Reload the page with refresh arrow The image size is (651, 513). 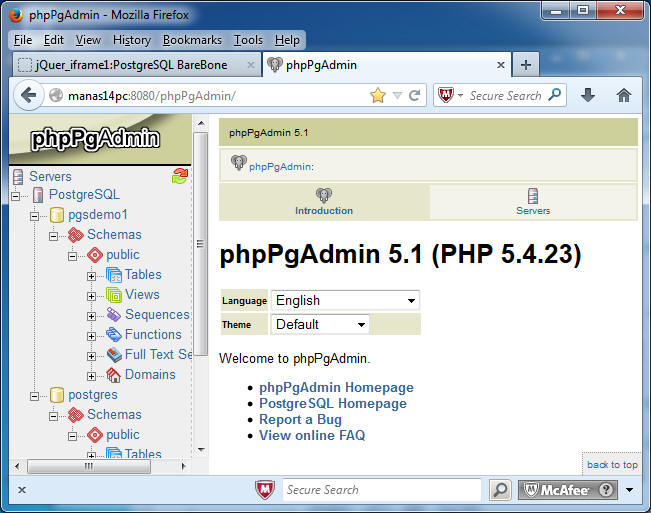coord(414,95)
